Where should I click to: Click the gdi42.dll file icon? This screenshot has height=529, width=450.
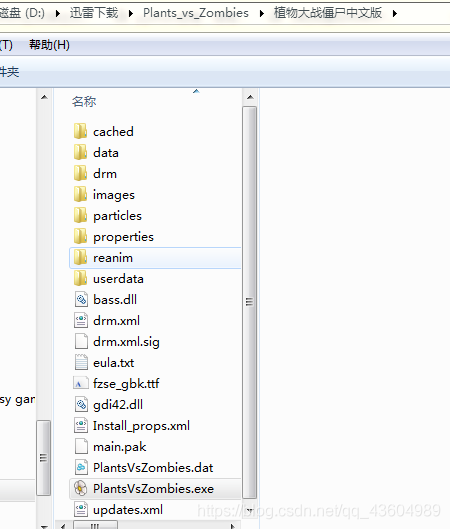[81, 405]
